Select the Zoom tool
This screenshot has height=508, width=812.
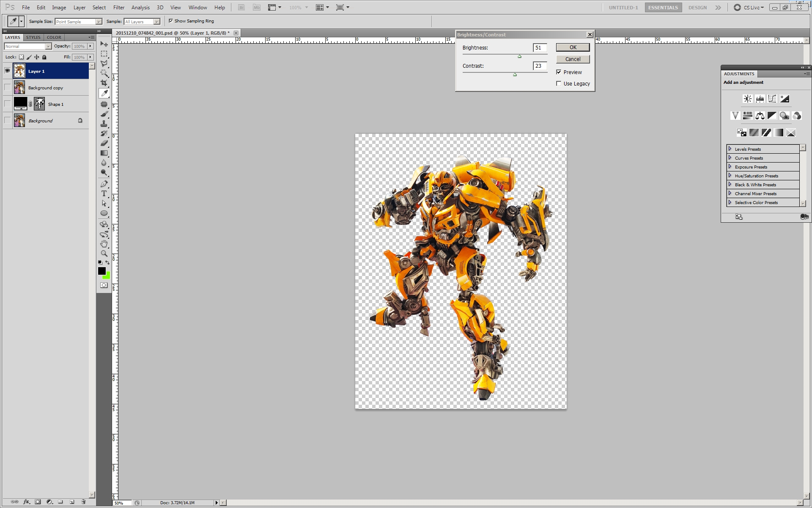(x=104, y=254)
